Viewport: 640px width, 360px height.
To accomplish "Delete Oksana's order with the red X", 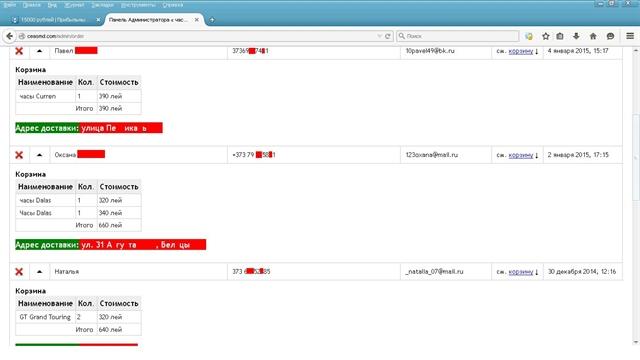I will 19,155.
